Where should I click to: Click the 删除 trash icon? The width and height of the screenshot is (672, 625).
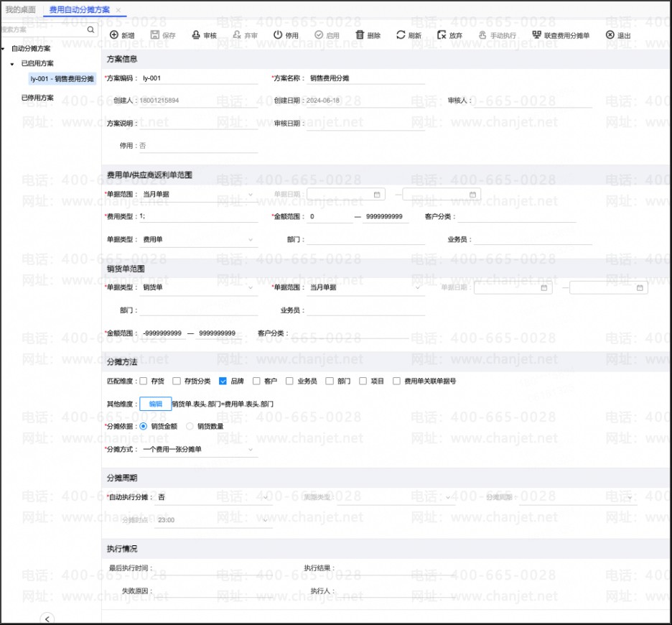(x=360, y=35)
